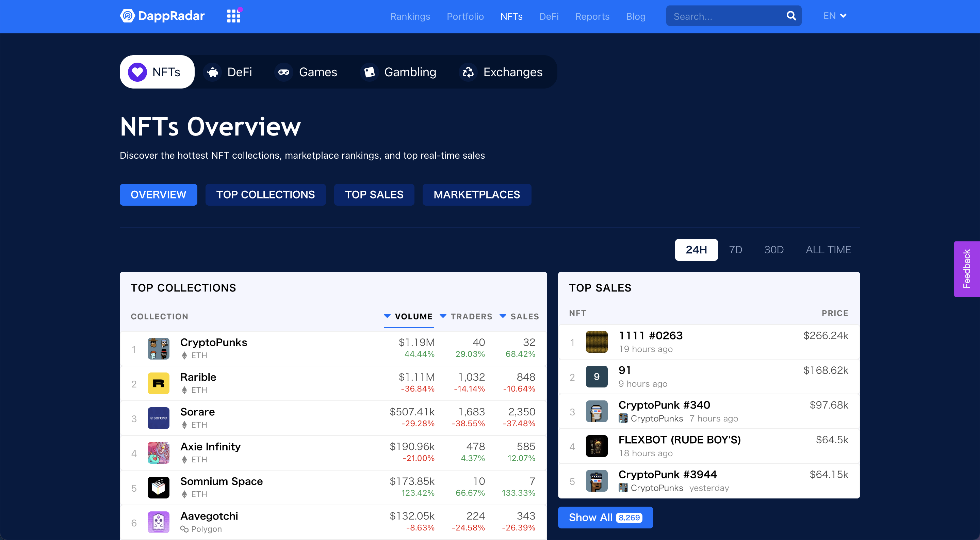Image resolution: width=980 pixels, height=540 pixels.
Task: Click small CryptoPunks icon under CryptoPunk #340
Action: 623,418
